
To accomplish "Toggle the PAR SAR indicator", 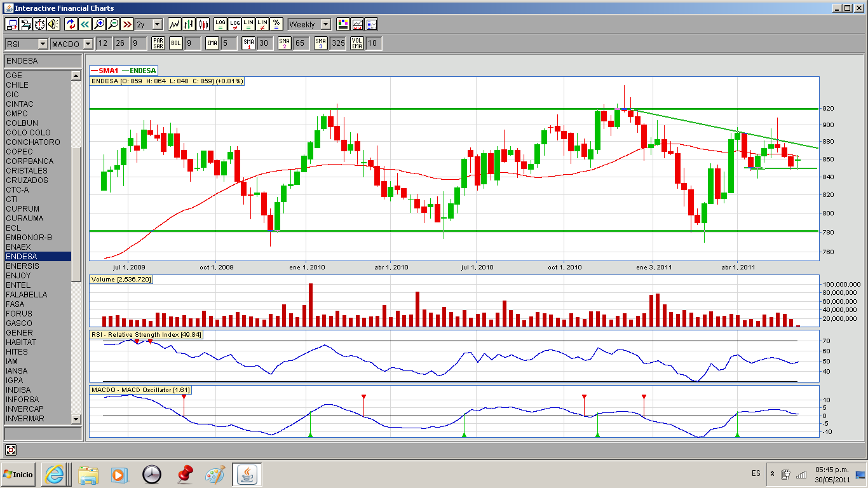I will pyautogui.click(x=158, y=43).
